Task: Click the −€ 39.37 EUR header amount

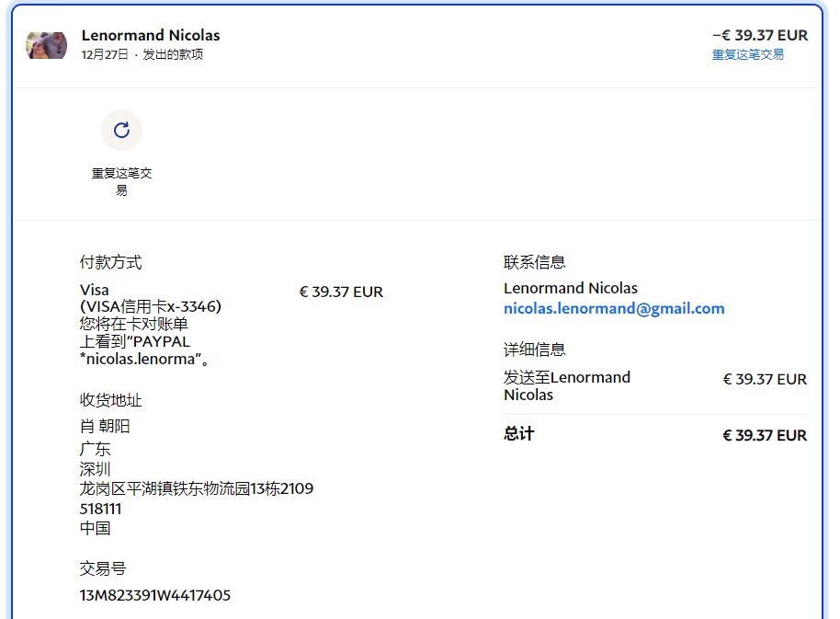Action: [x=759, y=35]
